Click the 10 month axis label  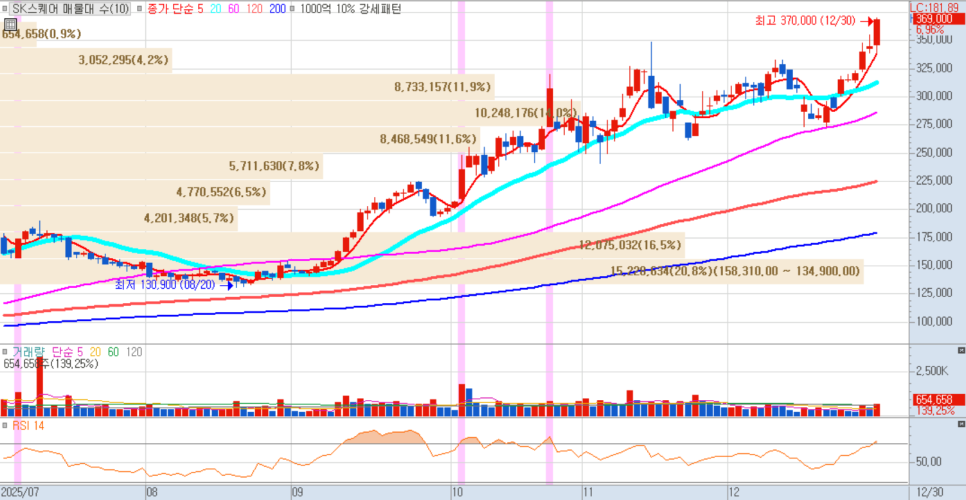pyautogui.click(x=457, y=493)
